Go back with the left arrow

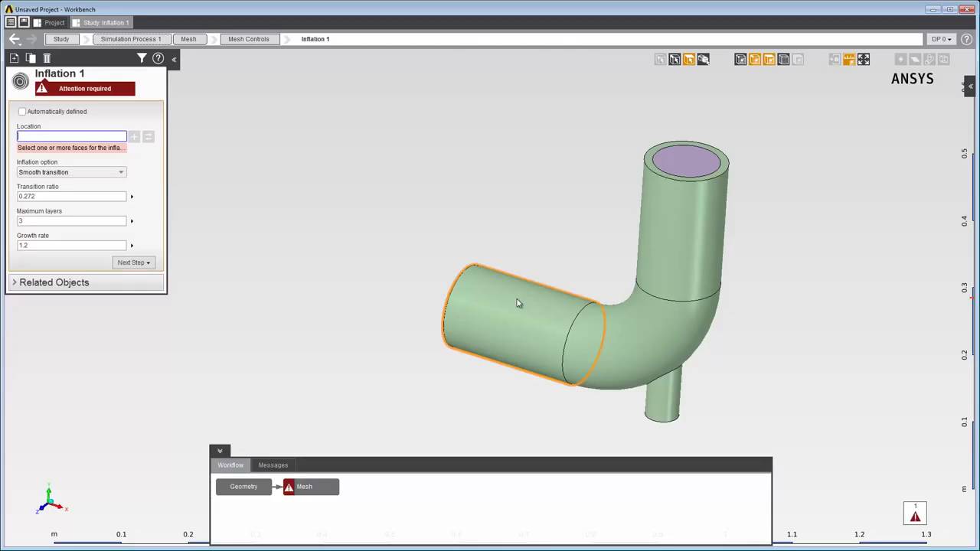[14, 39]
